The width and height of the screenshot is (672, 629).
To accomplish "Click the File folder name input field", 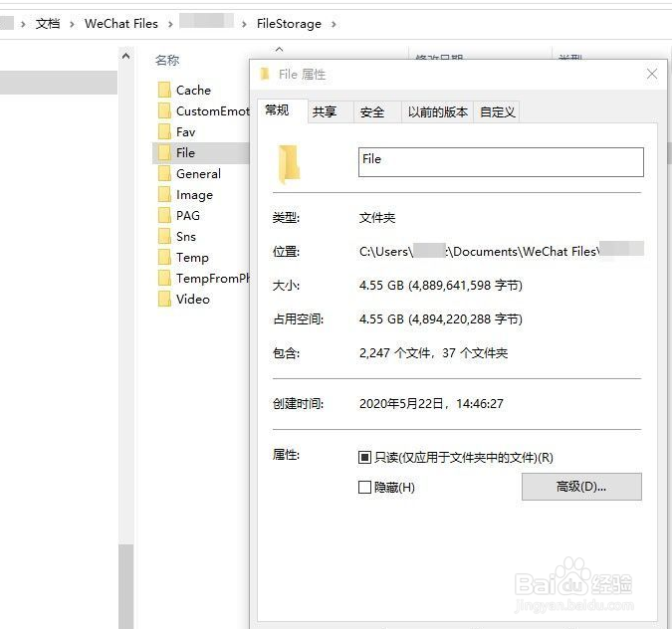I will pyautogui.click(x=501, y=162).
